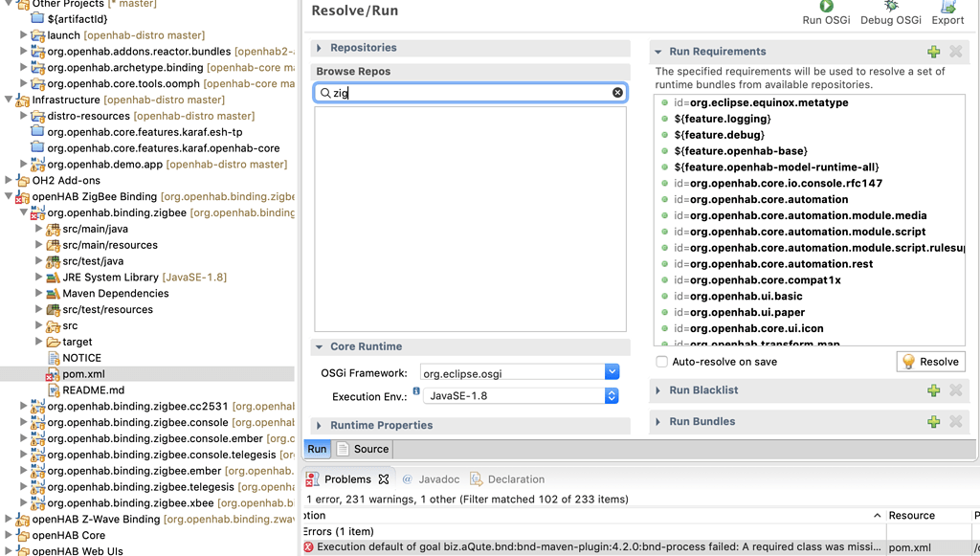Select the ${feature.debug} requirement
980x556 pixels.
pyautogui.click(x=719, y=135)
